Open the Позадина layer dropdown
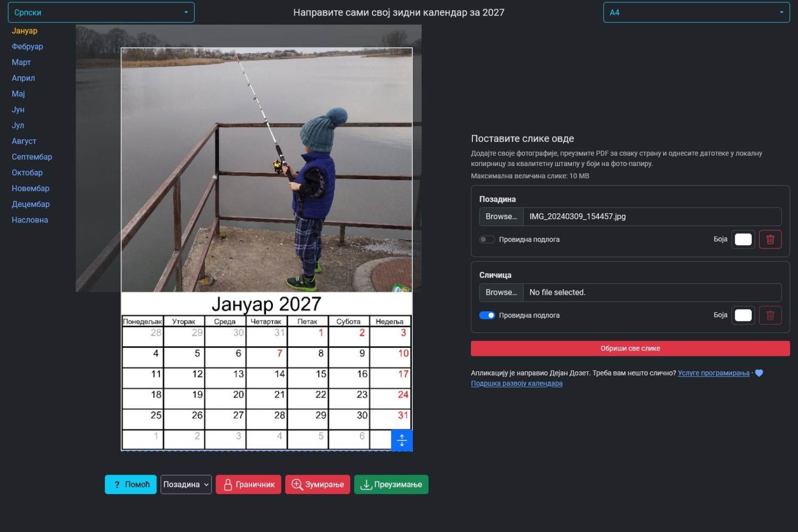The height and width of the screenshot is (532, 798). pos(186,485)
